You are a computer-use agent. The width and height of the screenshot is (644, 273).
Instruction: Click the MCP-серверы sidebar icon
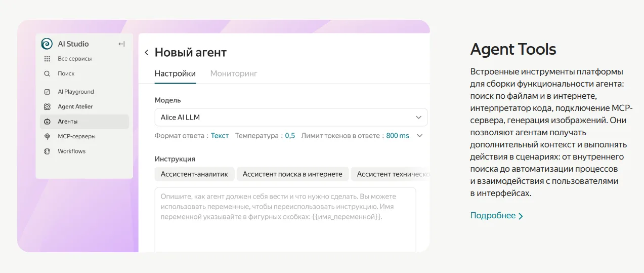[x=47, y=136]
